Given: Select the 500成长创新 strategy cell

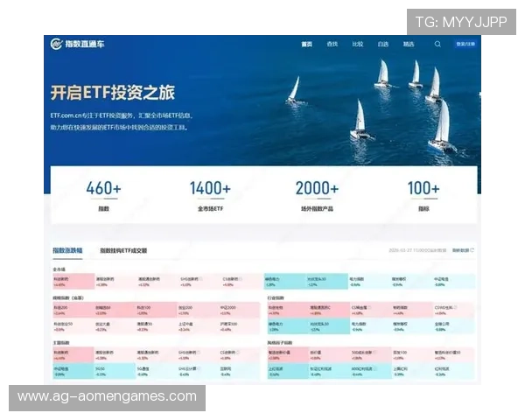Looking at the screenshot, I should click(371, 355).
